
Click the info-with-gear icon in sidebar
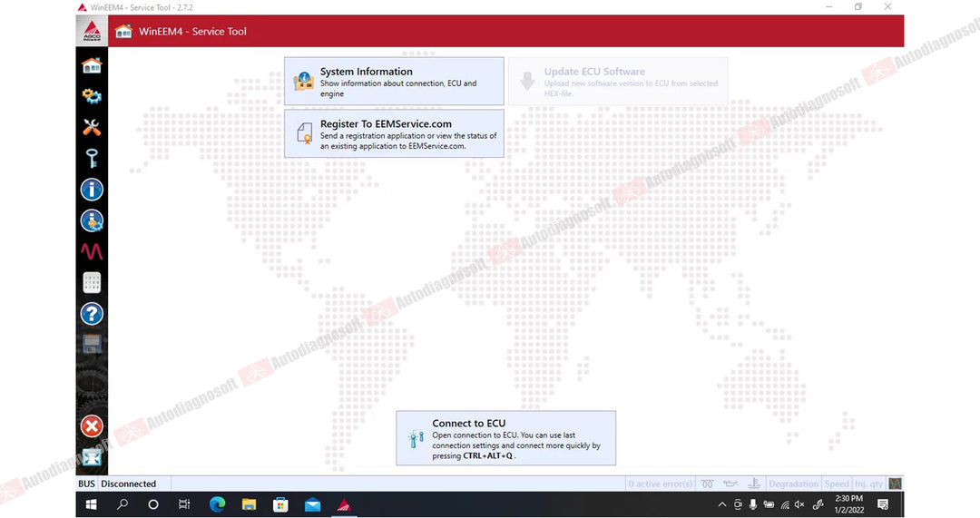(x=92, y=220)
